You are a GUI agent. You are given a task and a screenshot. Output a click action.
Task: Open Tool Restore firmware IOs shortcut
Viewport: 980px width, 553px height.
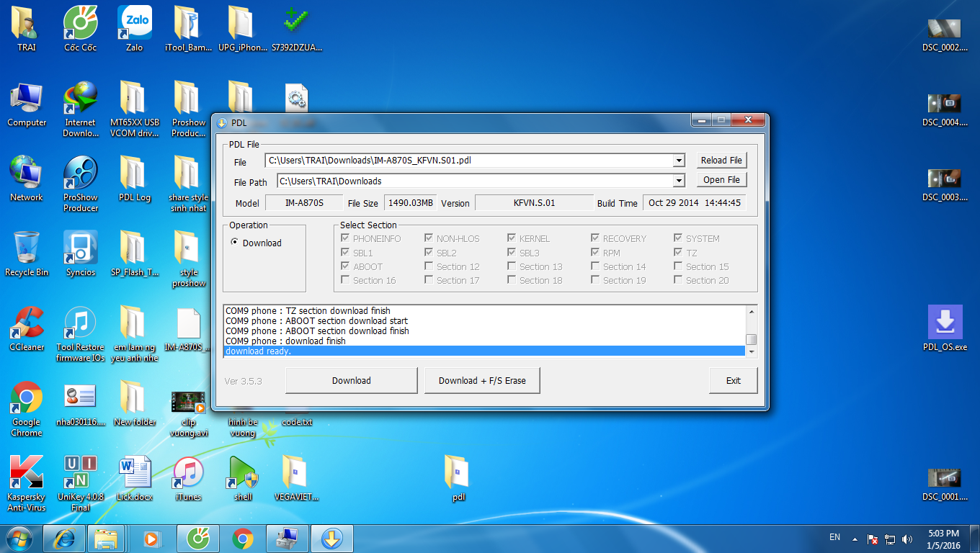point(81,333)
